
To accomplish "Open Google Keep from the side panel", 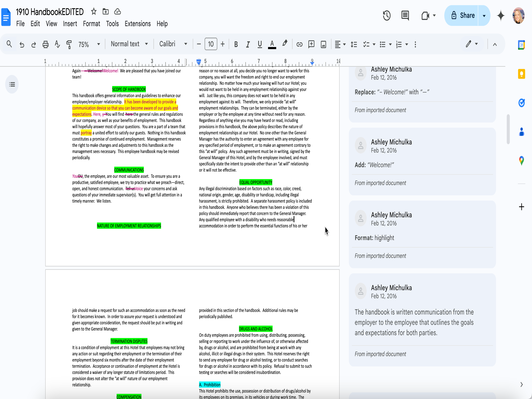I will [521, 74].
